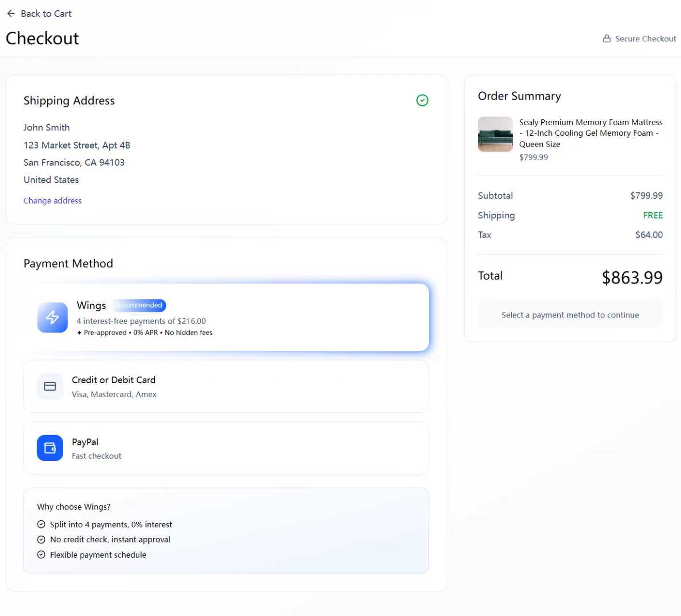Click check icon beside Flexible payment schedule

tap(41, 555)
